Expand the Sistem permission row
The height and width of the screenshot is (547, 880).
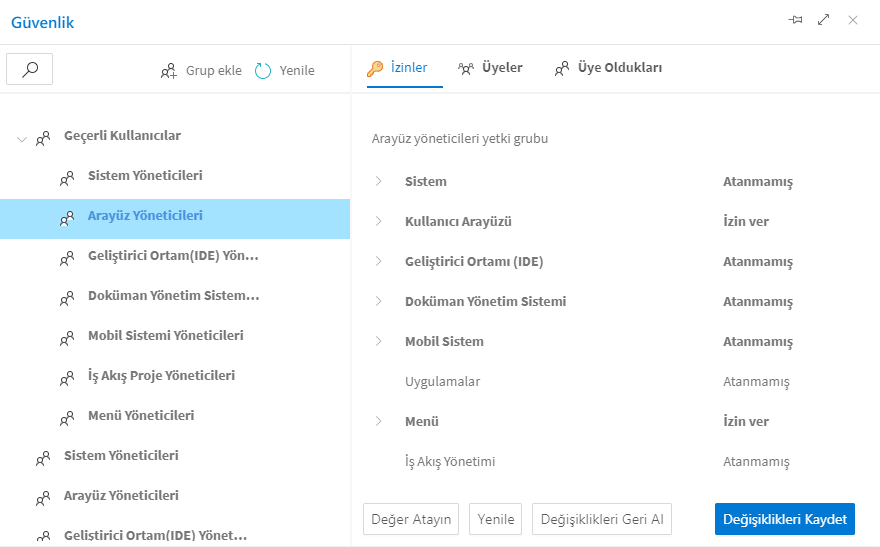pos(379,181)
